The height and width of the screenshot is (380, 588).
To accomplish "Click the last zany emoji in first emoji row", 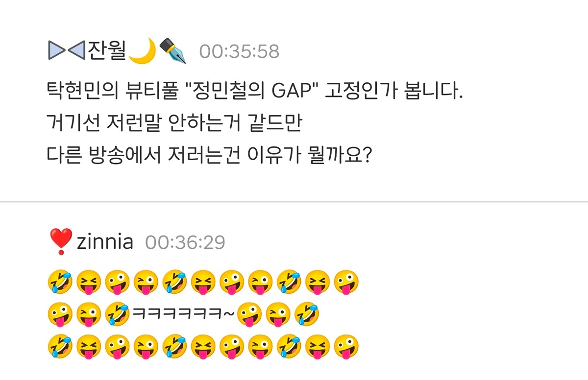I will pyautogui.click(x=346, y=283).
